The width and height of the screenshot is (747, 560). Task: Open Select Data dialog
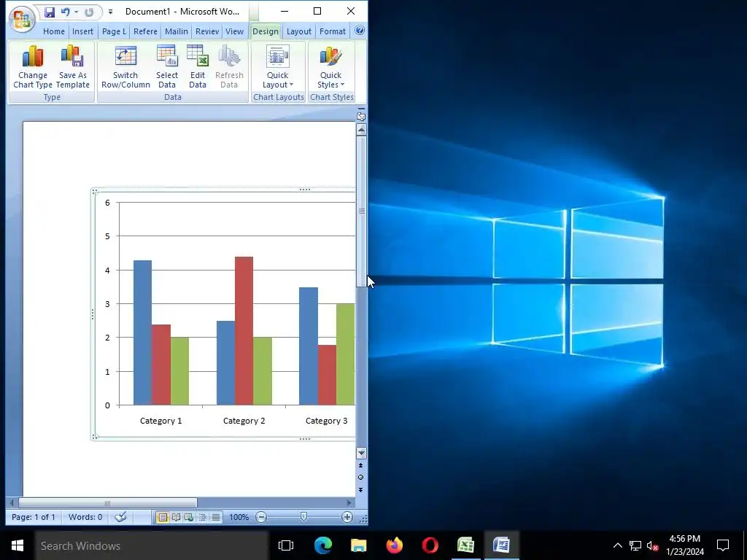click(x=167, y=66)
